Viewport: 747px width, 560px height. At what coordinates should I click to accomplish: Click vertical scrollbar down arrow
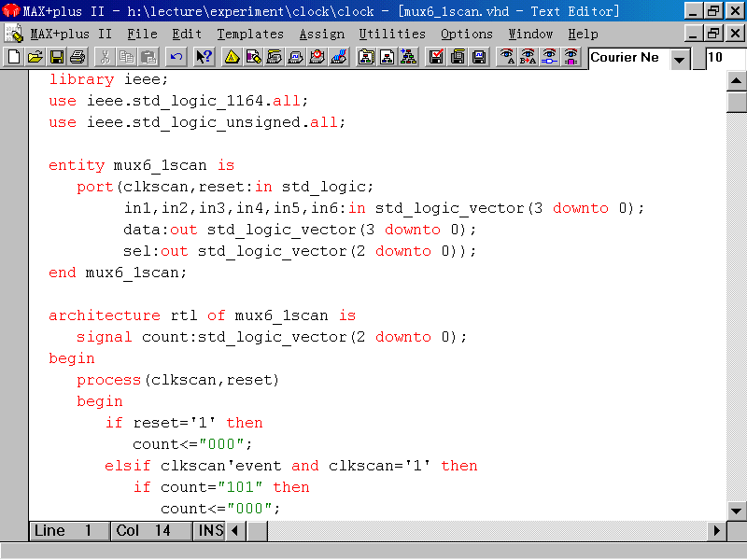[x=737, y=511]
